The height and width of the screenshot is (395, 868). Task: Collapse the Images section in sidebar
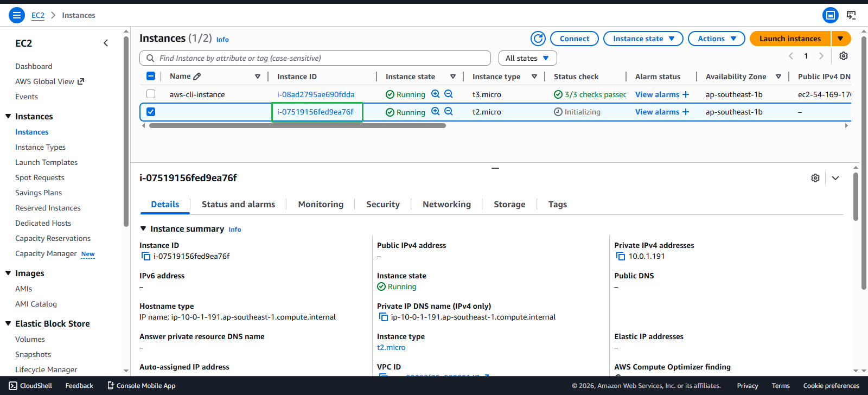click(x=8, y=273)
